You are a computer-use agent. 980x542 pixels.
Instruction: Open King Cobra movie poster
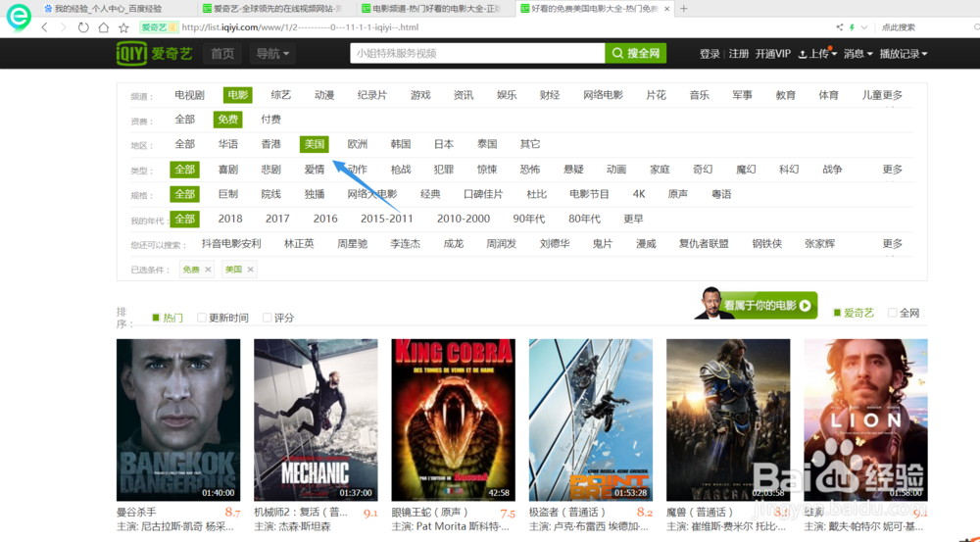tap(453, 420)
